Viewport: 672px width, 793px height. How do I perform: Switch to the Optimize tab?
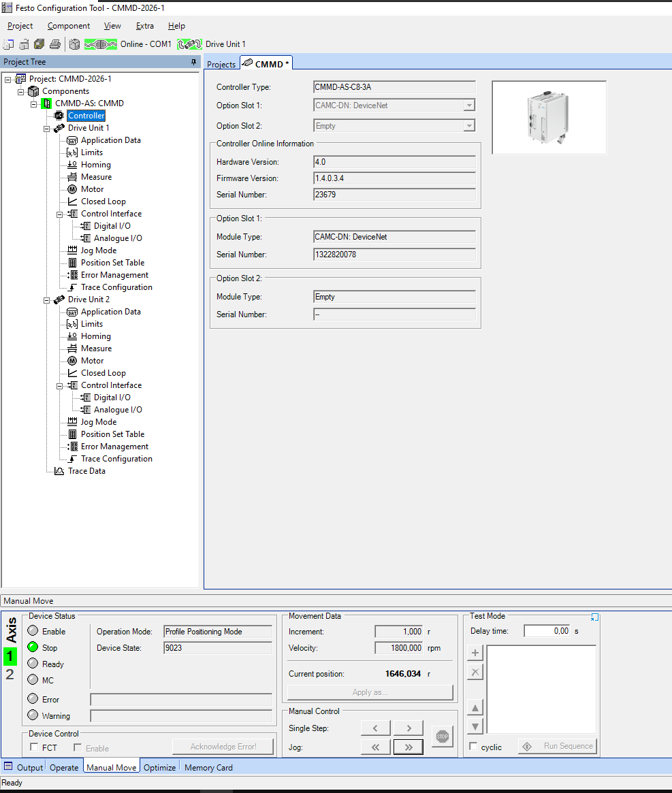(x=159, y=767)
